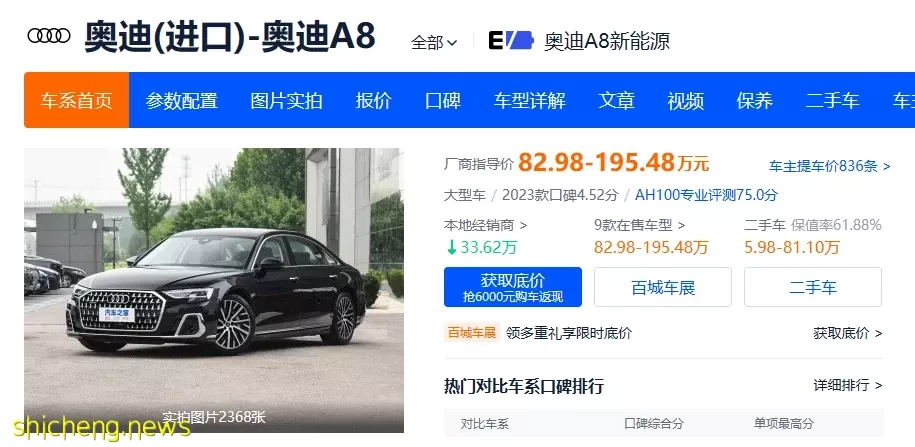Go to the 图片实拍 tab
The width and height of the screenshot is (915, 447).
pyautogui.click(x=286, y=100)
